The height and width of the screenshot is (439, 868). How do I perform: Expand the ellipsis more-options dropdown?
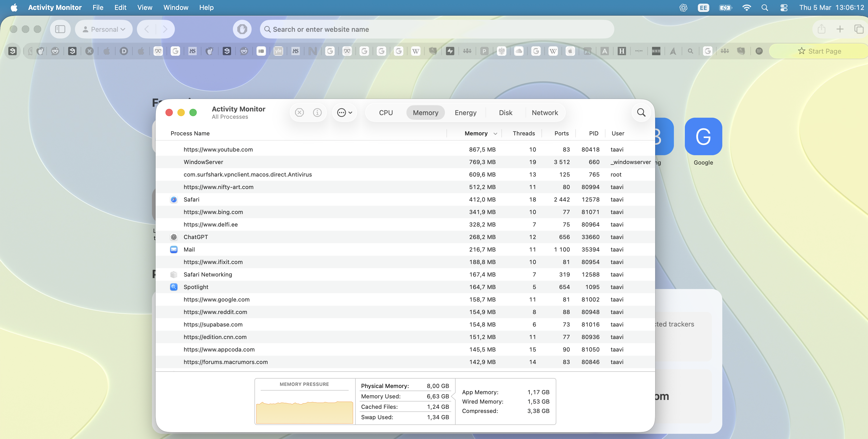(x=345, y=113)
